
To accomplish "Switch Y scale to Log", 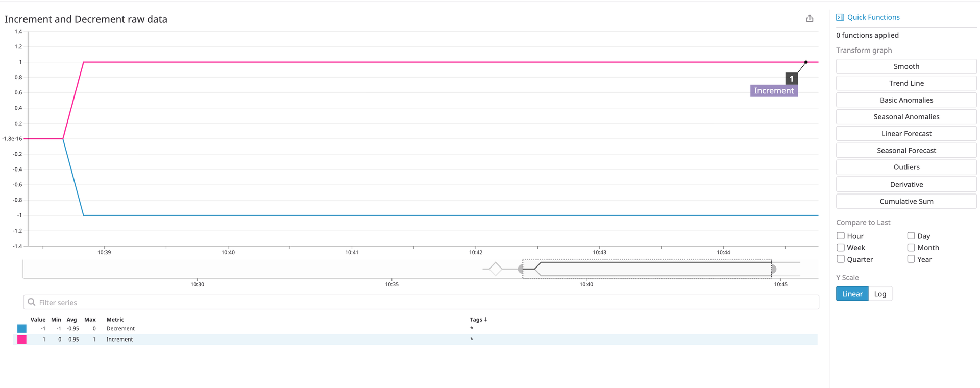I will [x=880, y=294].
